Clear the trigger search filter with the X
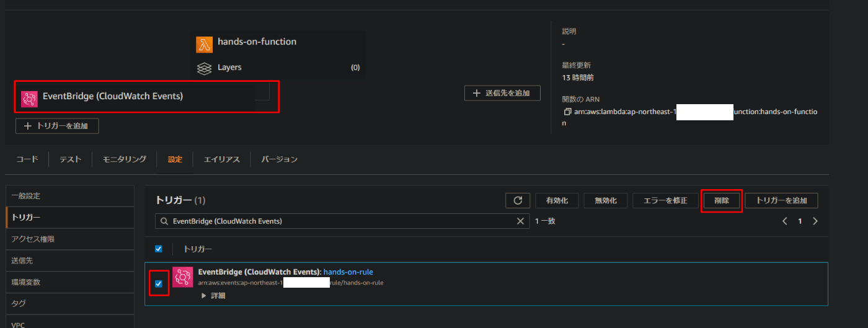This screenshot has height=328, width=868. [x=520, y=221]
